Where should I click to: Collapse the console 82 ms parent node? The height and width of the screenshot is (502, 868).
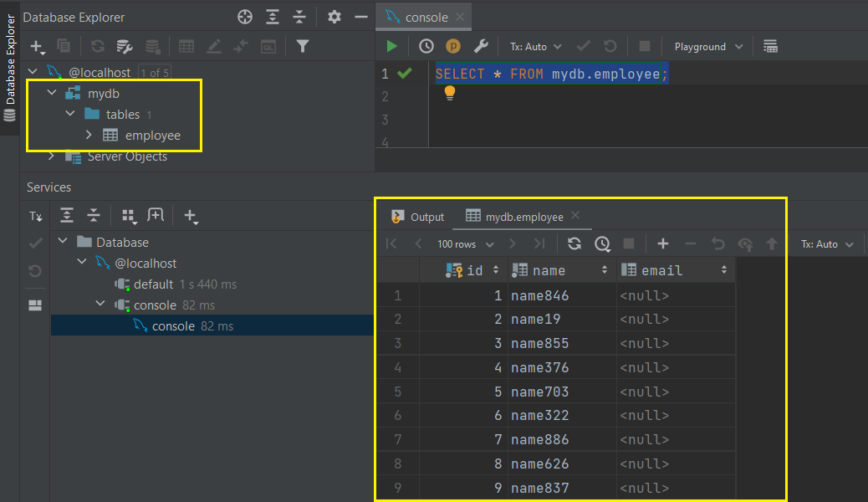tap(100, 305)
